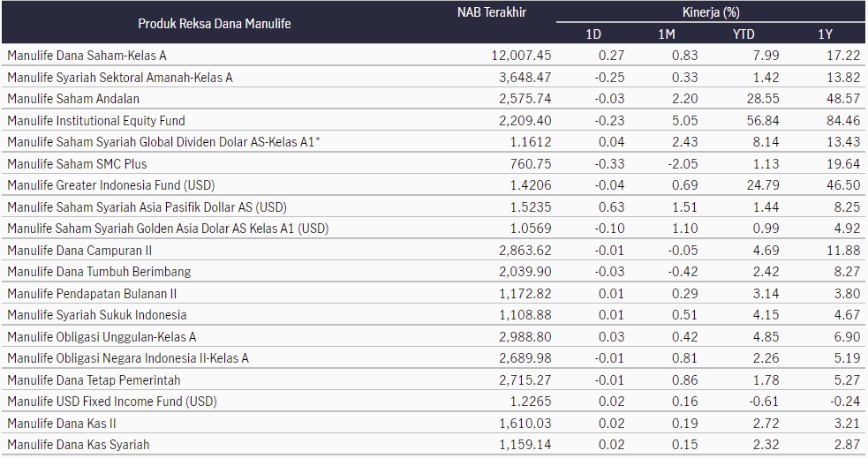The width and height of the screenshot is (868, 458).
Task: Select 'Manulife Saham Syariah Global Dividen Dolar AS-Kelas A1*'
Action: tap(164, 142)
